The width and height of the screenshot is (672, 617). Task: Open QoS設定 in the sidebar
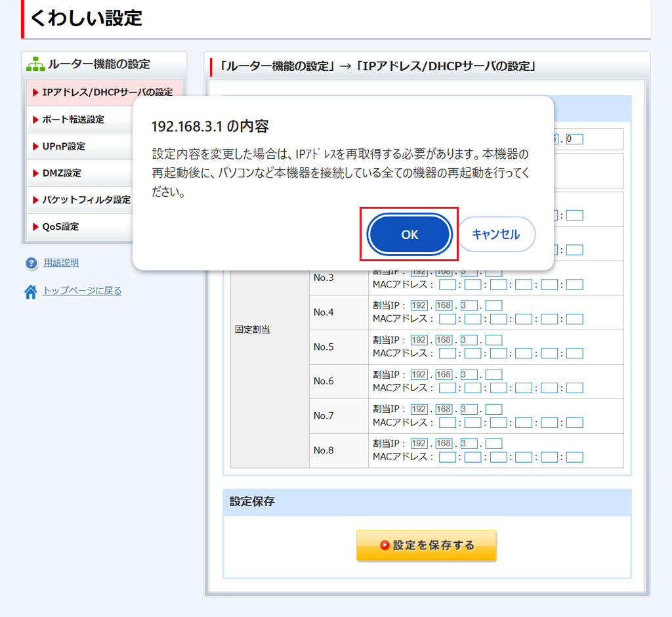coord(60,226)
